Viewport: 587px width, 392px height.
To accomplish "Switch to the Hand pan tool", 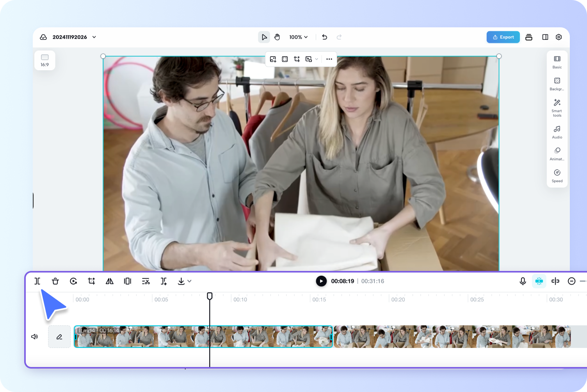I will click(277, 37).
